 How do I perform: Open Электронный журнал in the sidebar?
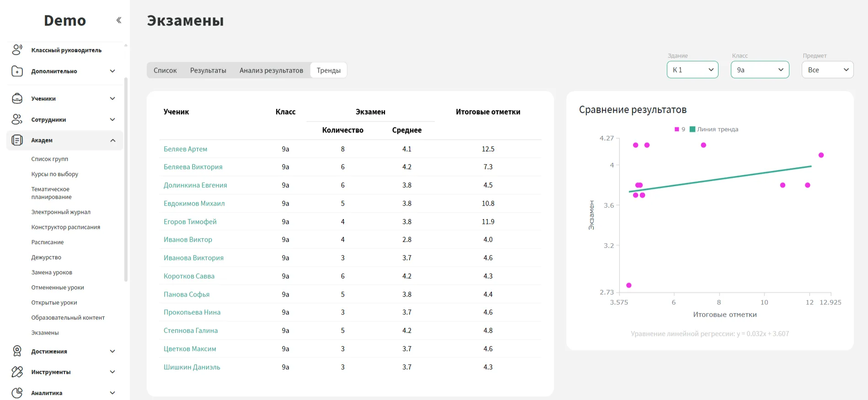(x=61, y=212)
